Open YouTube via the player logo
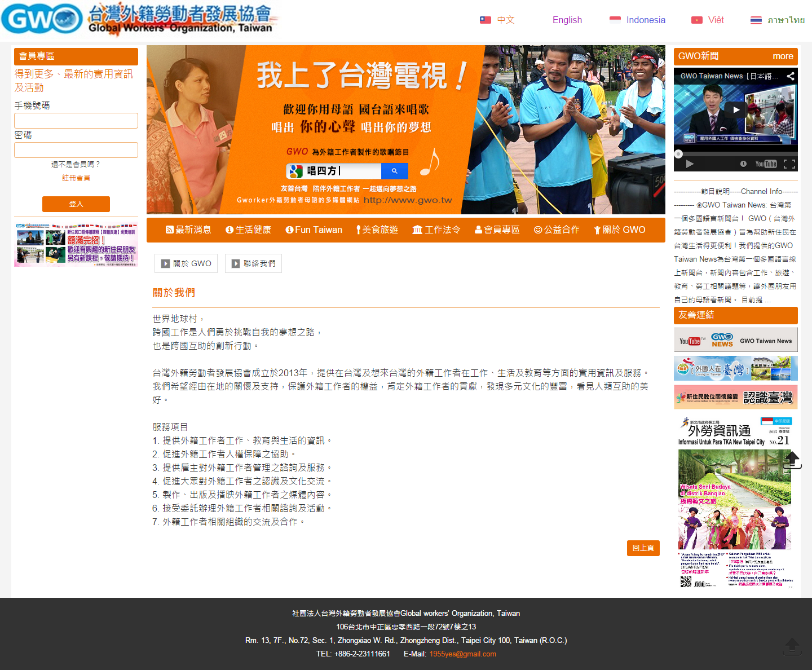 point(766,164)
